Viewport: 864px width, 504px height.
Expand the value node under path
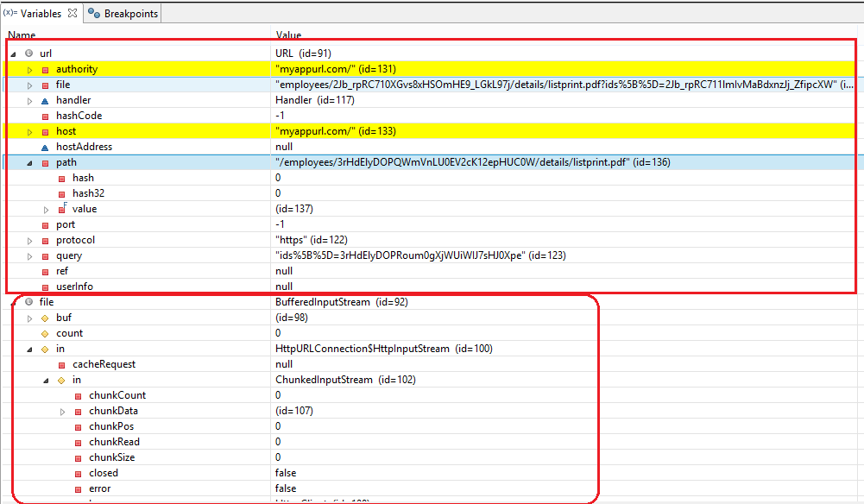46,208
